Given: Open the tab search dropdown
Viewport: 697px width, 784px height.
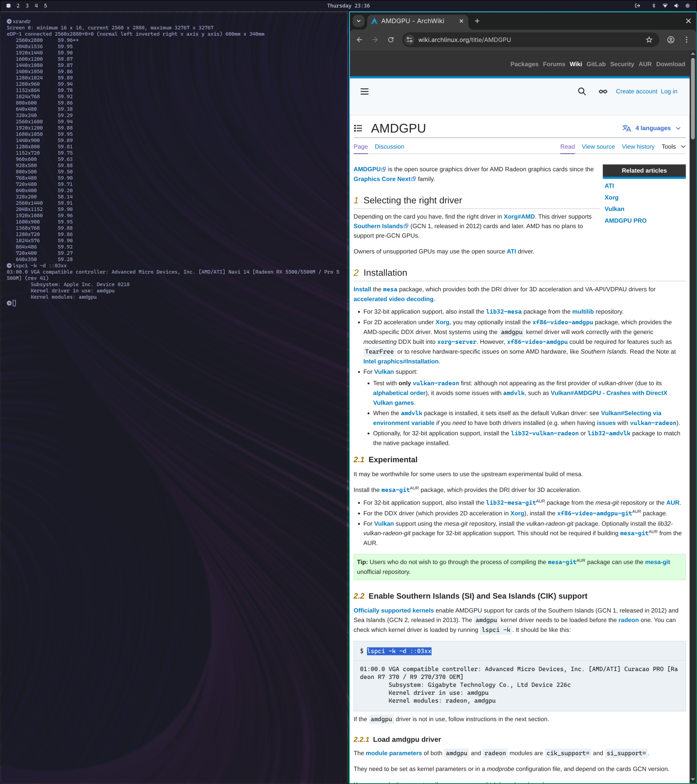Looking at the screenshot, I should (359, 21).
